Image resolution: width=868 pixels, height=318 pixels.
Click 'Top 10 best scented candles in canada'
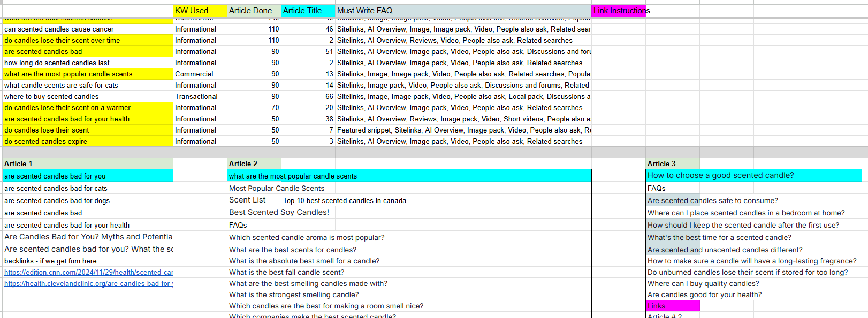345,201
